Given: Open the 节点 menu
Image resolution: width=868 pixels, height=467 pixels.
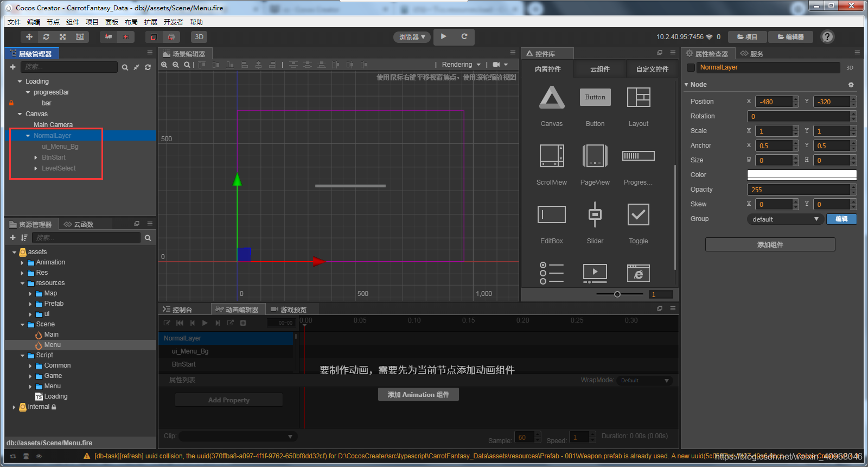Looking at the screenshot, I should [x=53, y=22].
